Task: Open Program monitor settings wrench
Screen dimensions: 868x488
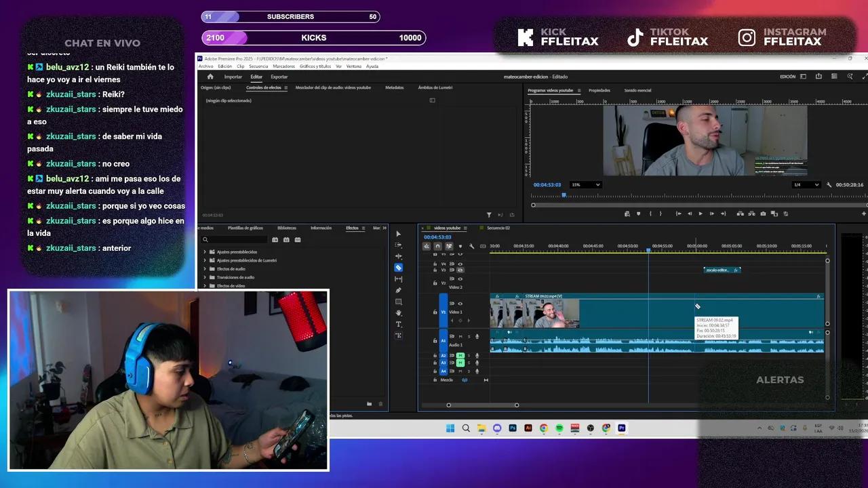Action: [829, 185]
